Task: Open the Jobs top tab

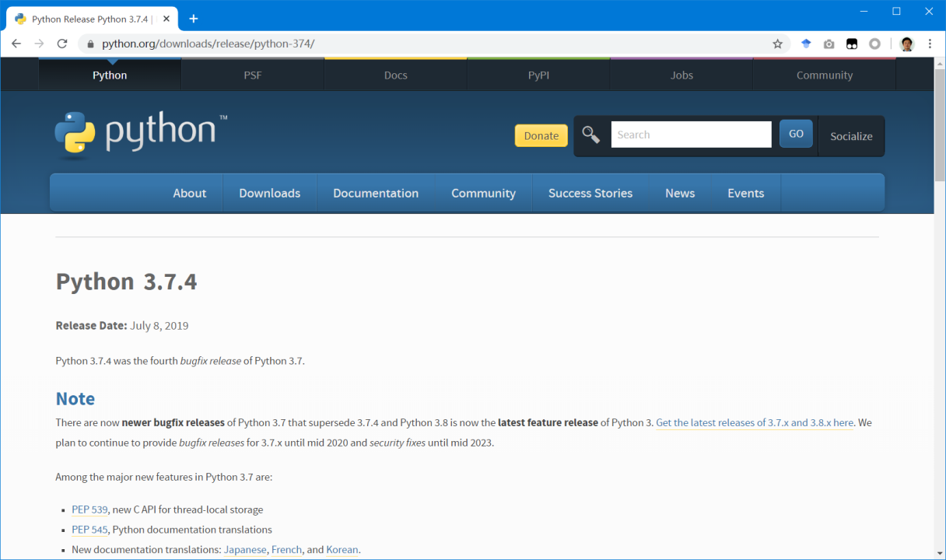Action: click(x=681, y=75)
